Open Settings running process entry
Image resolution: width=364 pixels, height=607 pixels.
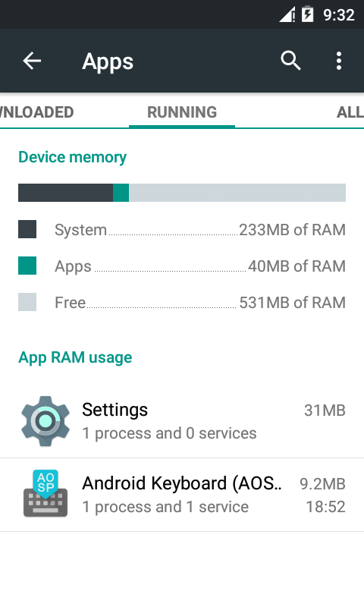click(x=182, y=421)
